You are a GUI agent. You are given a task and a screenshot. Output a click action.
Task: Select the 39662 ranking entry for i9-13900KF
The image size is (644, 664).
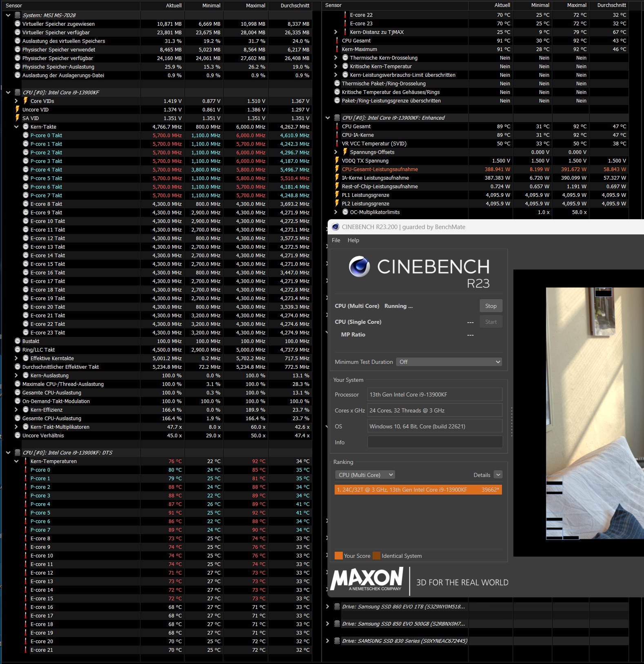click(x=418, y=490)
